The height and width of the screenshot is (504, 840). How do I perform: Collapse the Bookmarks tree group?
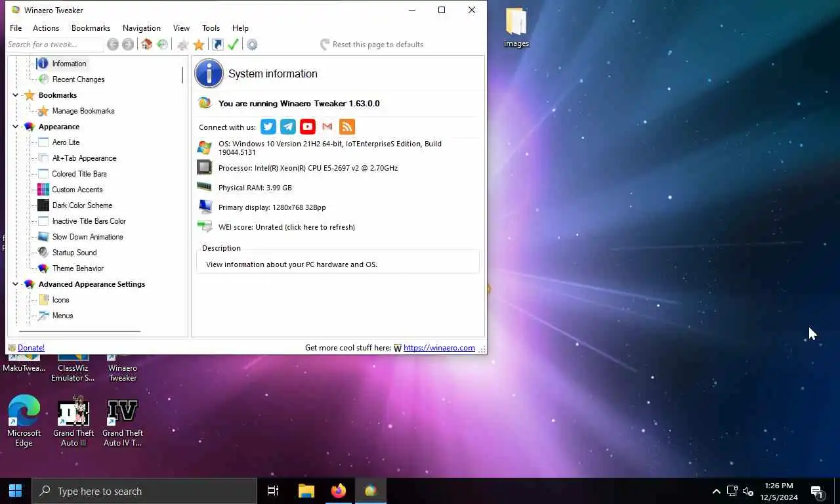[x=15, y=95]
